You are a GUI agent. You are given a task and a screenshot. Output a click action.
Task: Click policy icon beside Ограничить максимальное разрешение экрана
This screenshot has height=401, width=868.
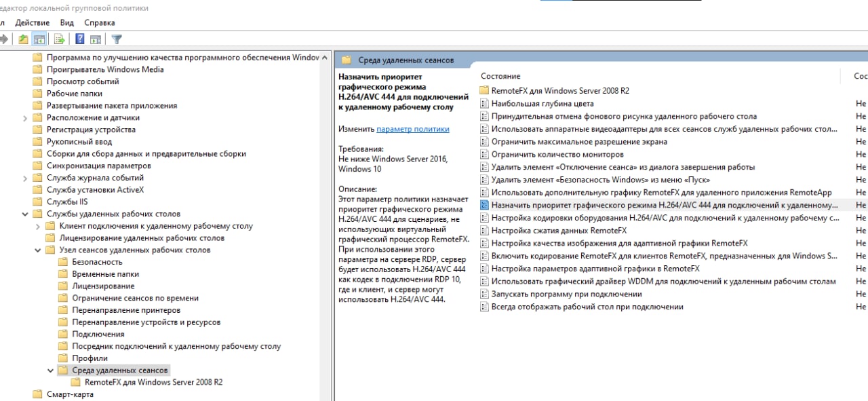(x=484, y=142)
